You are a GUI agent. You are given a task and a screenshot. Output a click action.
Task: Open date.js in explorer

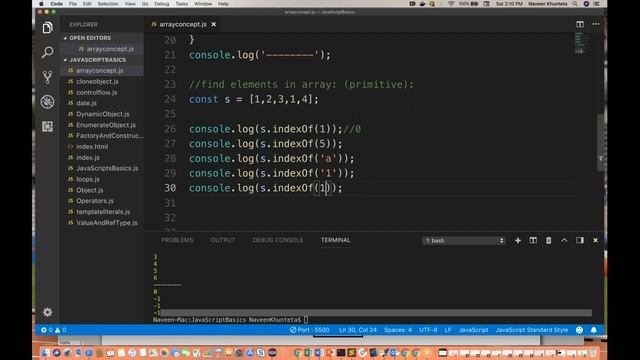point(87,103)
